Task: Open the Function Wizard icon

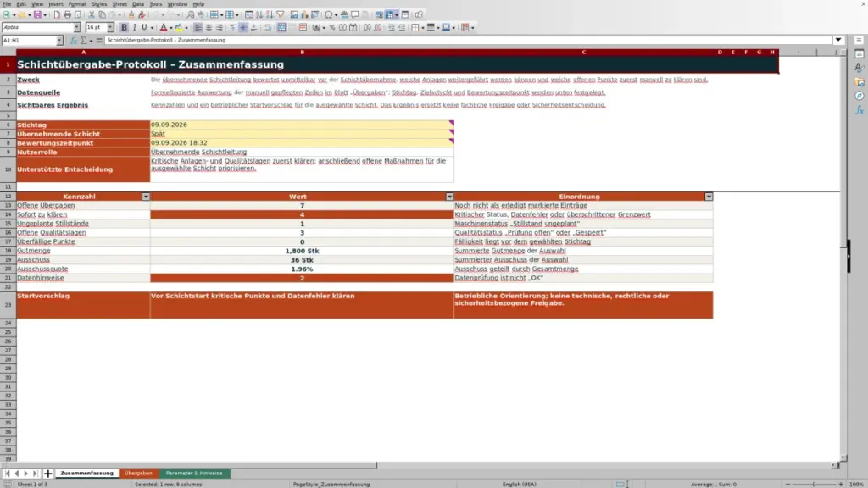Action: point(74,41)
